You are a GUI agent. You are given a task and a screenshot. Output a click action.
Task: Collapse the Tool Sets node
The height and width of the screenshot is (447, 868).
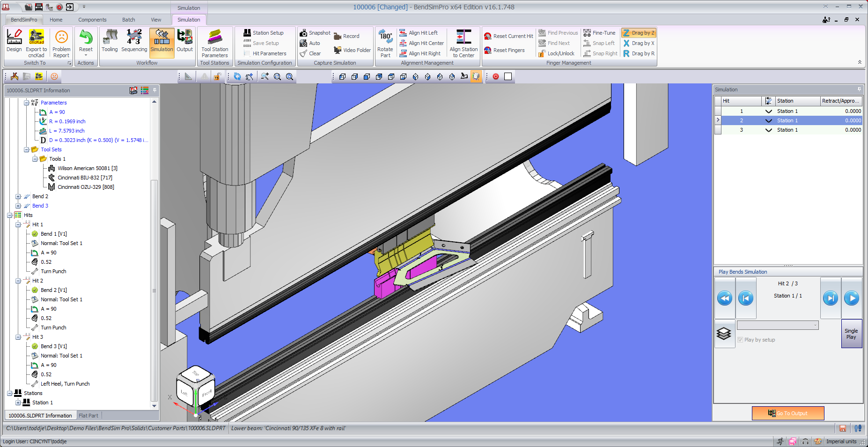pyautogui.click(x=27, y=149)
